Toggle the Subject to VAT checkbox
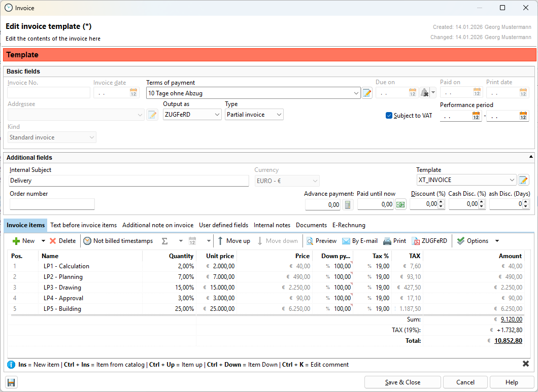 [389, 116]
